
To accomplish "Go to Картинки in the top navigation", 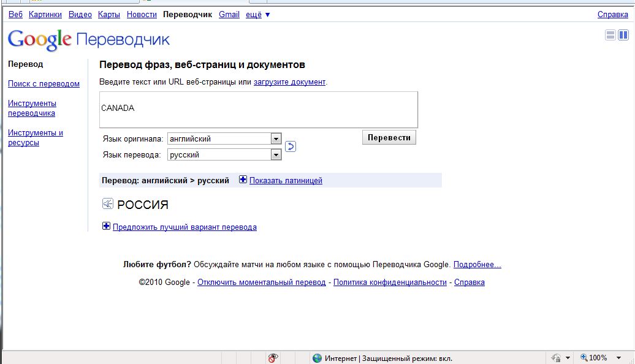I will 45,14.
